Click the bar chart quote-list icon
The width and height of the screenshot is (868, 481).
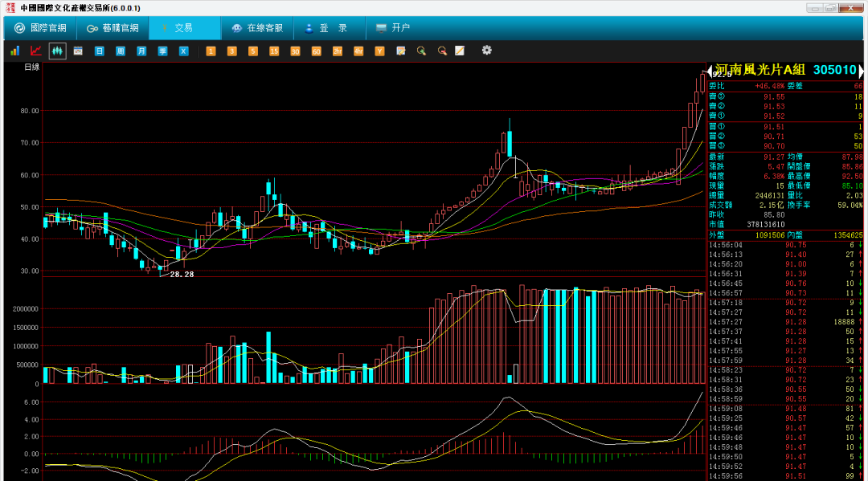pyautogui.click(x=15, y=51)
